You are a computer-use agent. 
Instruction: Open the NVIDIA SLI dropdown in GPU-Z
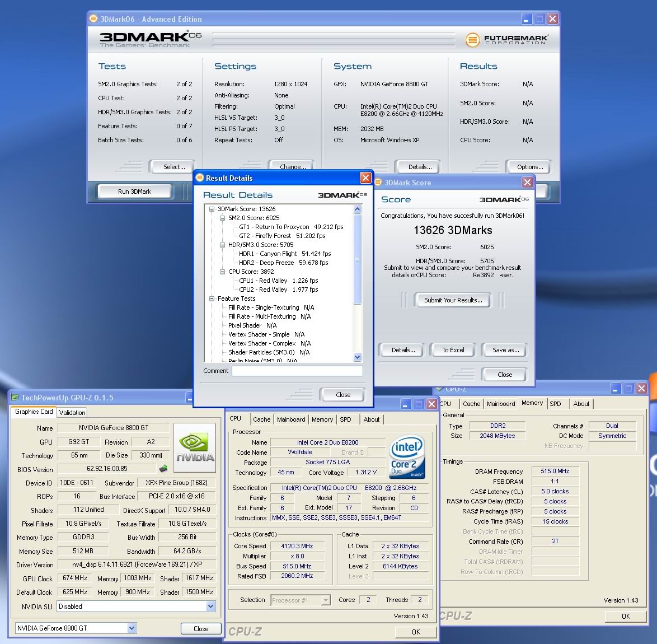(211, 606)
